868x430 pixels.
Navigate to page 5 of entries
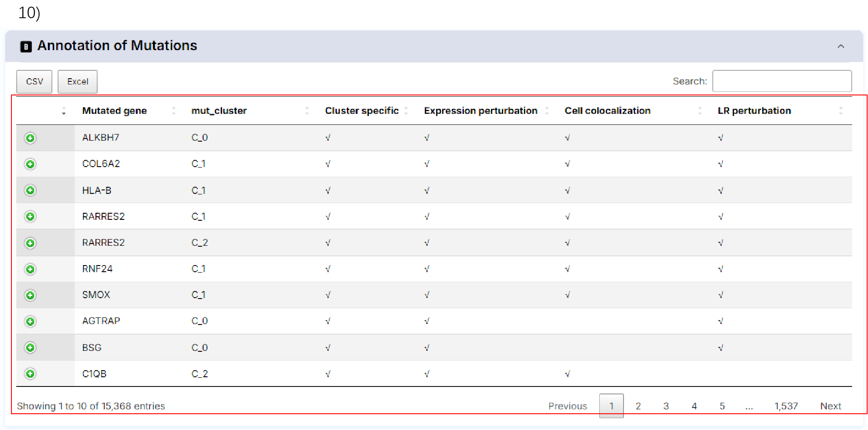722,406
